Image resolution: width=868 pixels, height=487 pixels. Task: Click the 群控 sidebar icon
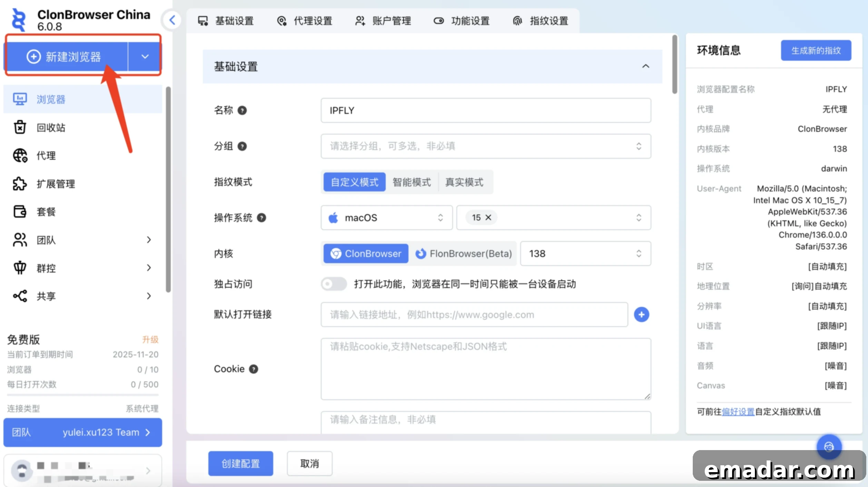pyautogui.click(x=20, y=268)
